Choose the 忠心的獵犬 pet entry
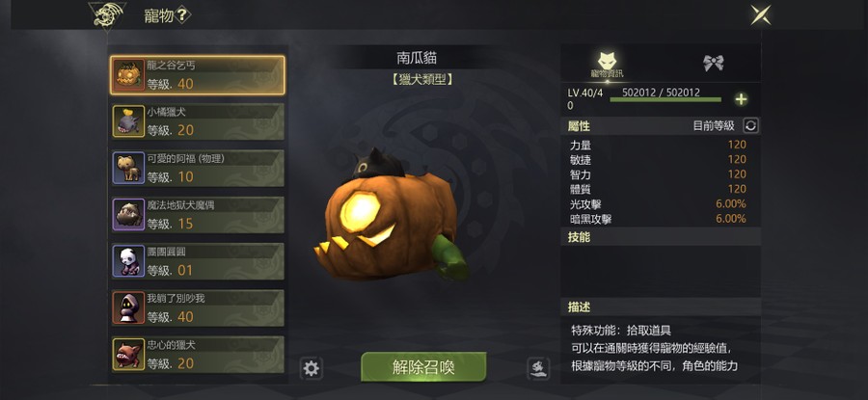This screenshot has height=400, width=868. 198,354
